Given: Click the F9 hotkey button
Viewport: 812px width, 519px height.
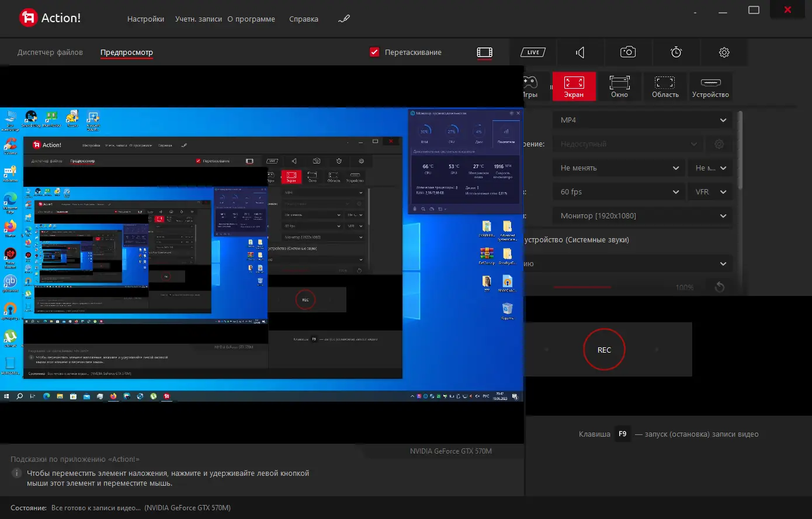Looking at the screenshot, I should (x=623, y=434).
